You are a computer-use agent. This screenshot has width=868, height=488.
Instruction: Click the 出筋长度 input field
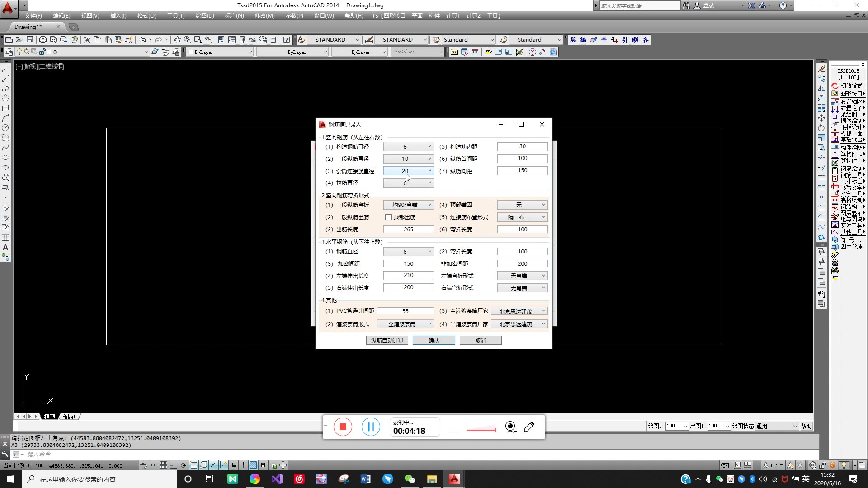coord(408,230)
